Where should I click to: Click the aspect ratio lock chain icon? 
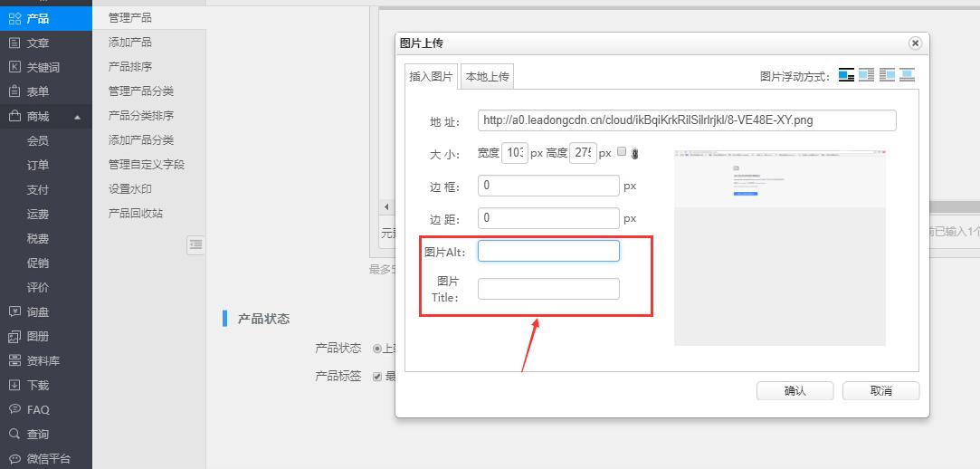(634, 153)
